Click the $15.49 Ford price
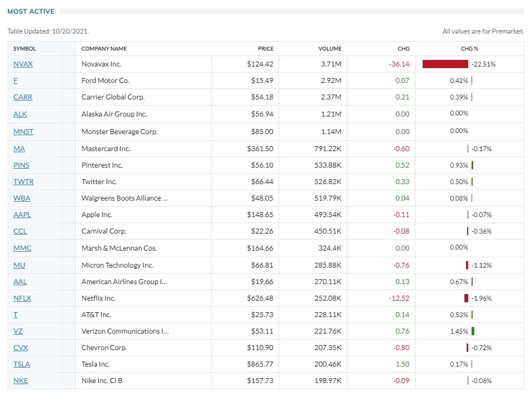Viewport: 532px width, 399px height. tap(262, 81)
